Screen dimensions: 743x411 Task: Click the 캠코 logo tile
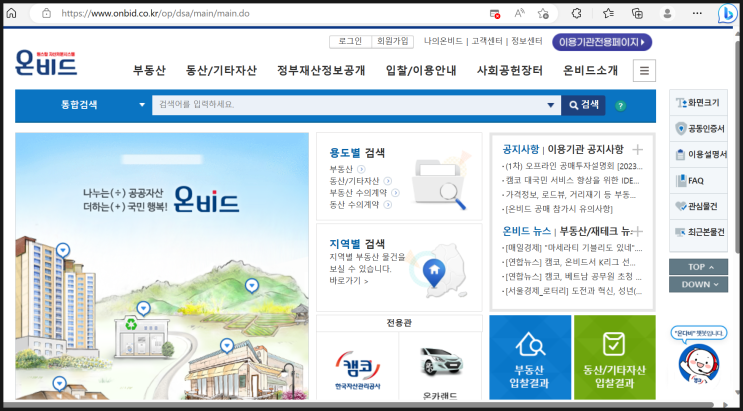click(358, 370)
